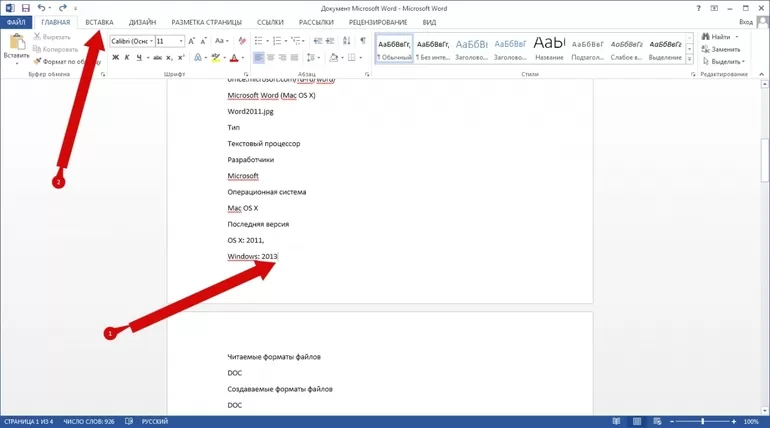Click the borders icon in the paragraph group
This screenshot has height=428, width=770.
point(352,58)
